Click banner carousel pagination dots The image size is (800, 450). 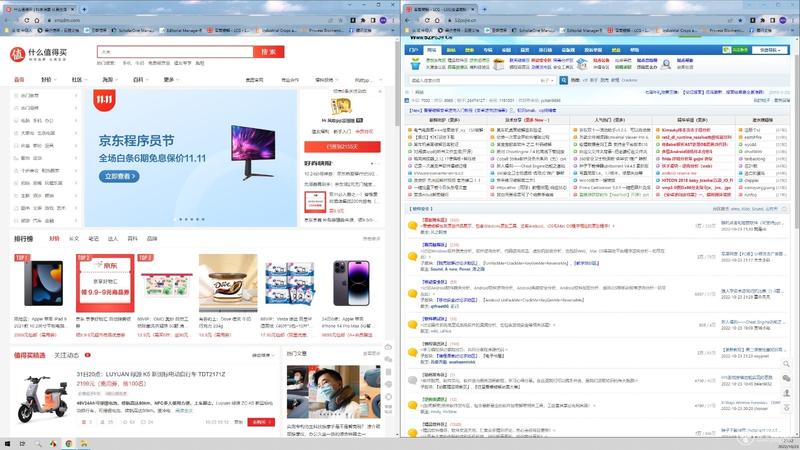point(191,219)
